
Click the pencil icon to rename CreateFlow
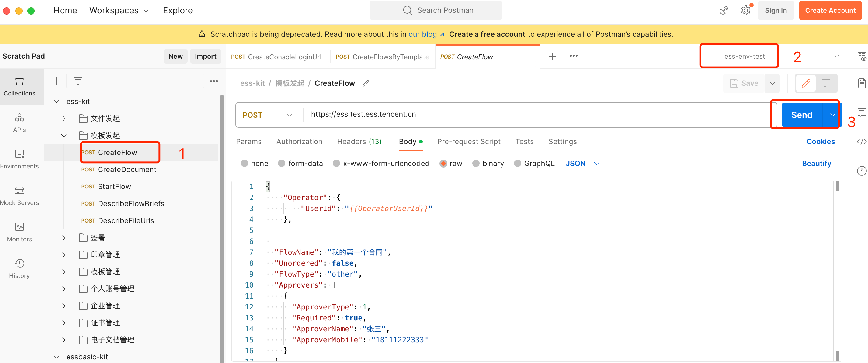366,83
